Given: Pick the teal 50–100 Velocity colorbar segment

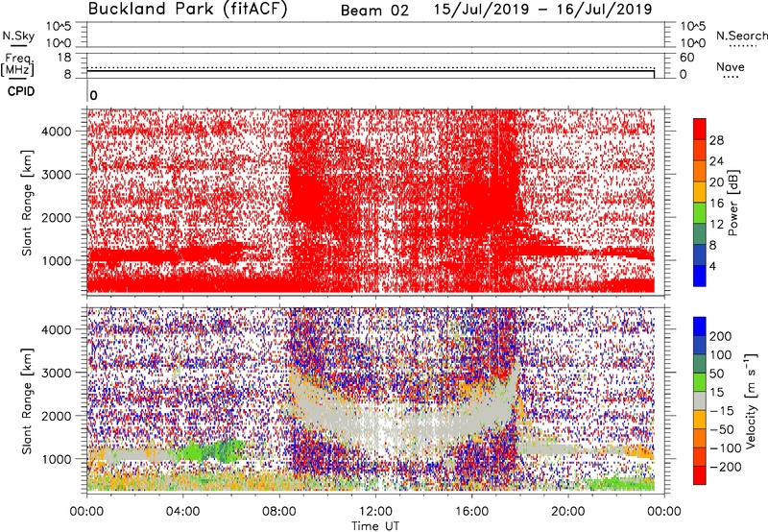Looking at the screenshot, I should coord(700,364).
